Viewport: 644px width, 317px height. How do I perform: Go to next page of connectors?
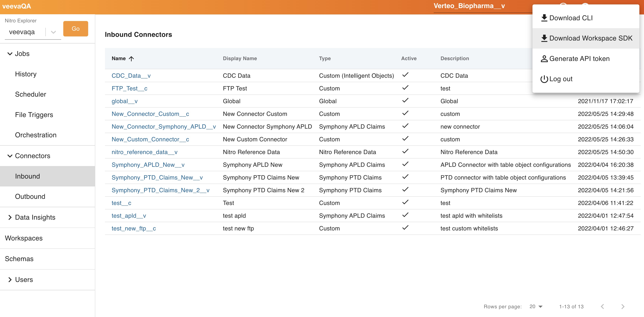pyautogui.click(x=623, y=307)
